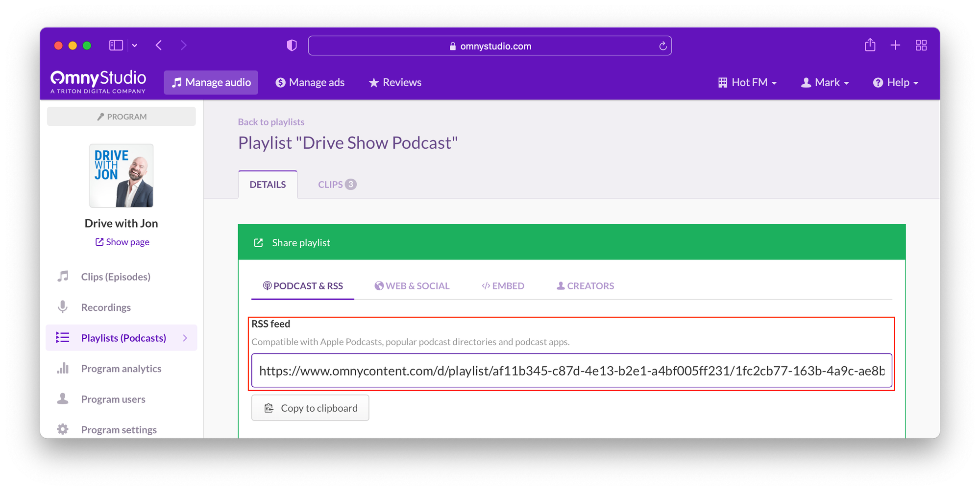The width and height of the screenshot is (980, 491).
Task: Click the Drive with Jon program name
Action: (122, 223)
